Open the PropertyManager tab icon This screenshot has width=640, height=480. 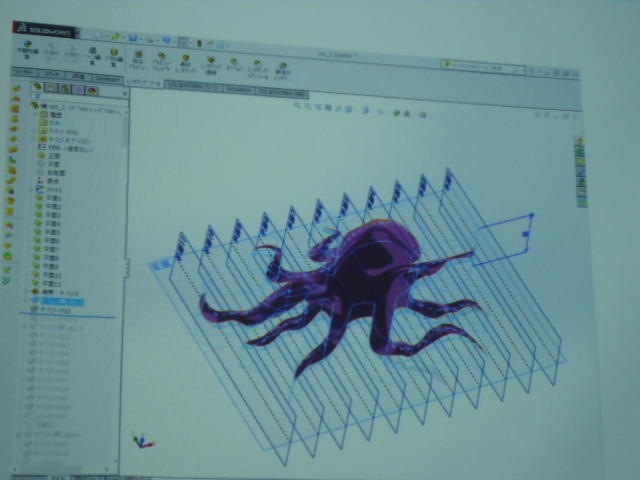tap(51, 88)
